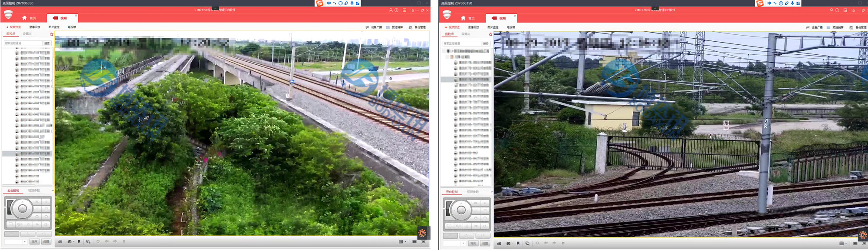
Task: Click 设备广播 in right window toolbar
Action: pos(814,27)
